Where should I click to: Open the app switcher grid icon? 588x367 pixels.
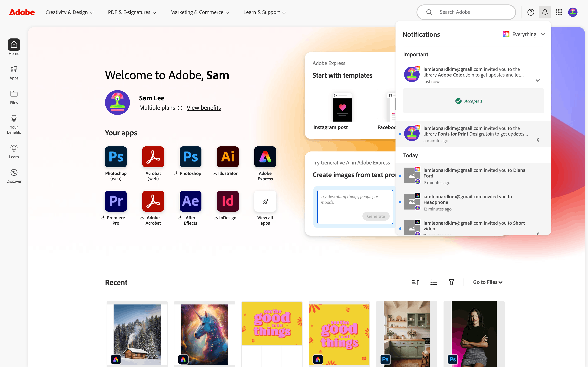pos(559,12)
